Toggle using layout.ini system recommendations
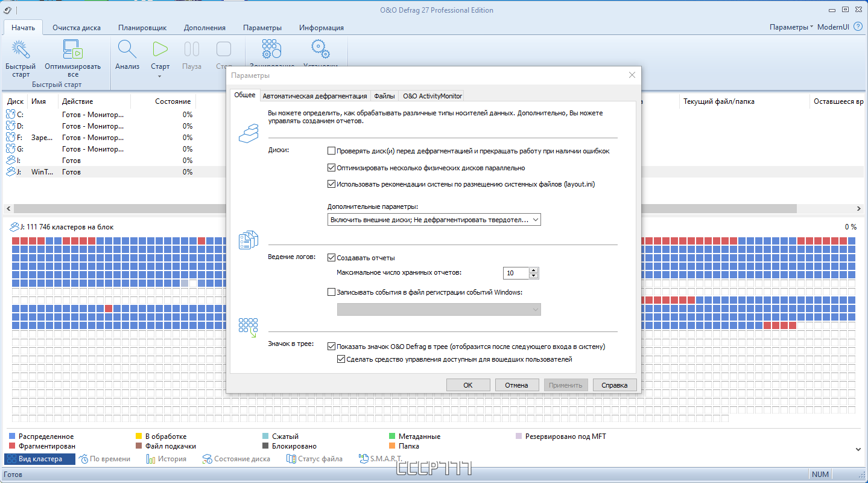 pos(331,184)
